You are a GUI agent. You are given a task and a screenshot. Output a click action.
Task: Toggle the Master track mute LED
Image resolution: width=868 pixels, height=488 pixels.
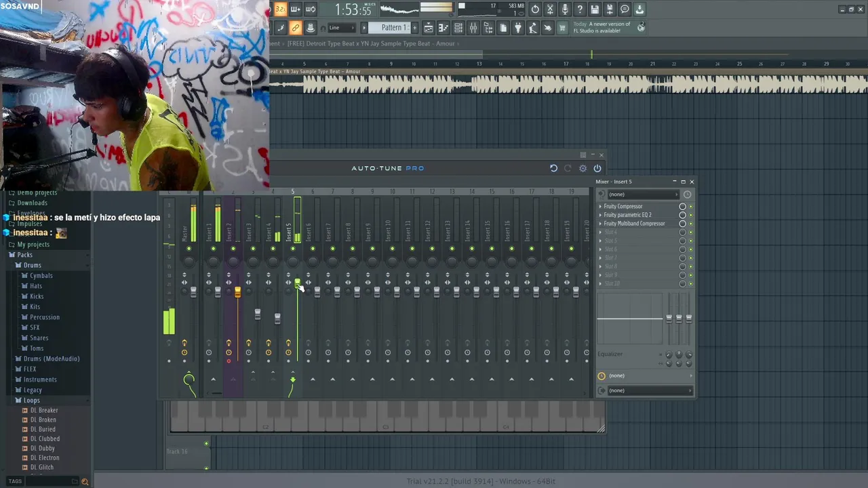tap(189, 249)
